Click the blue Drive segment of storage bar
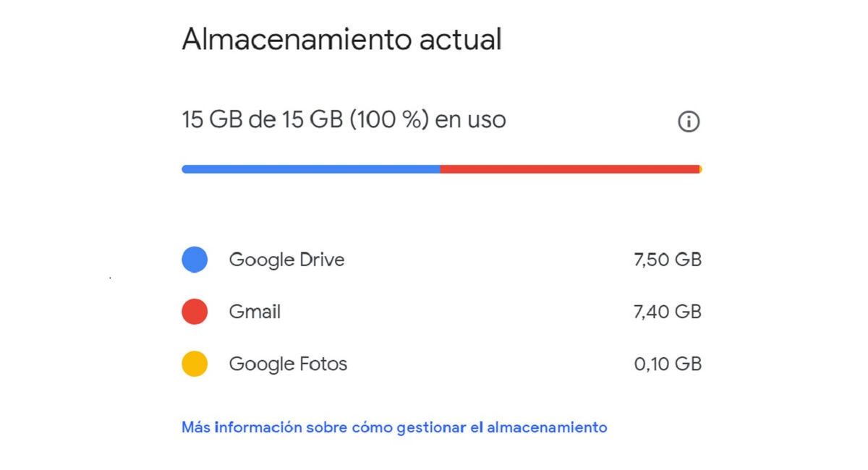Viewport: 868px width, 470px height. 311,168
